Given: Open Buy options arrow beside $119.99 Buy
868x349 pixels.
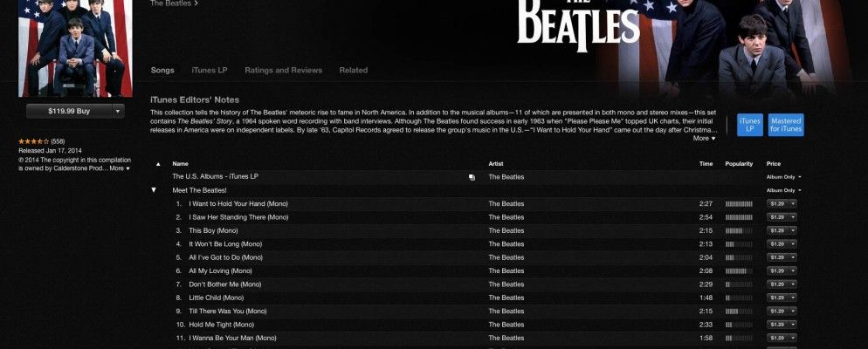Looking at the screenshot, I should (x=119, y=111).
